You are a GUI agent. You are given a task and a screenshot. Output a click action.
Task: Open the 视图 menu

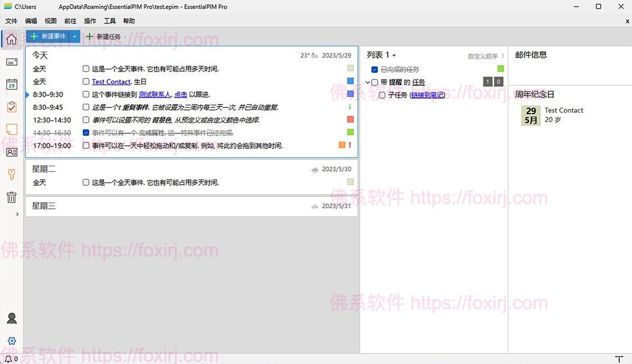coord(51,21)
